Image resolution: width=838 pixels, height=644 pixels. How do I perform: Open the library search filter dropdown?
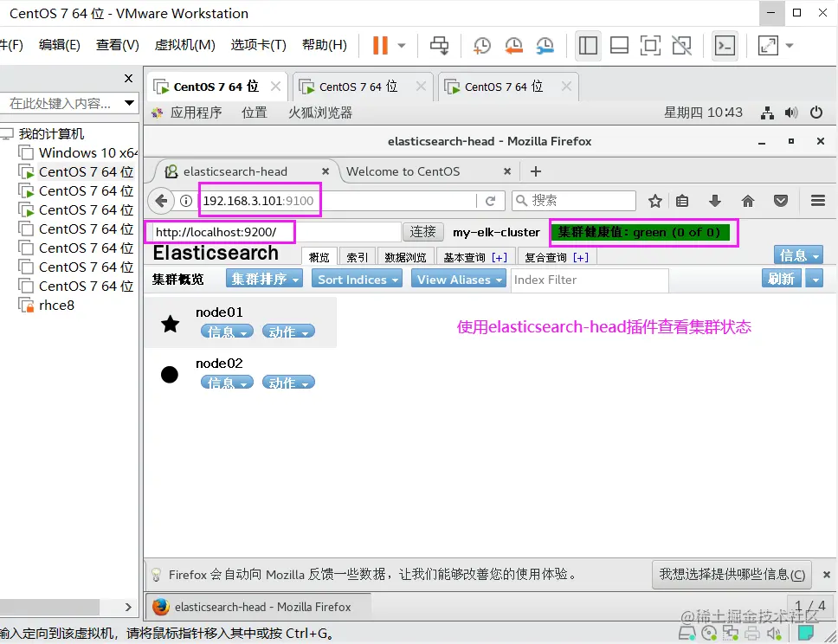pos(129,103)
